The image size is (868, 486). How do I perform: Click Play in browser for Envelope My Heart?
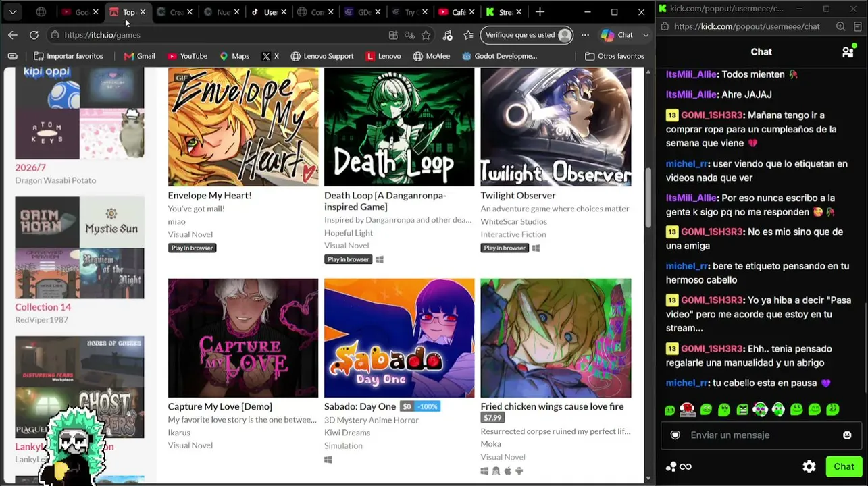193,248
